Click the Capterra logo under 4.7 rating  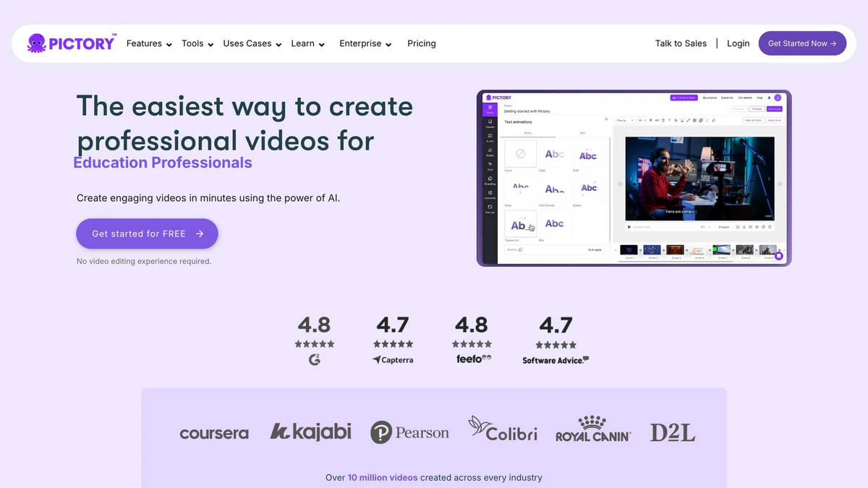(393, 359)
